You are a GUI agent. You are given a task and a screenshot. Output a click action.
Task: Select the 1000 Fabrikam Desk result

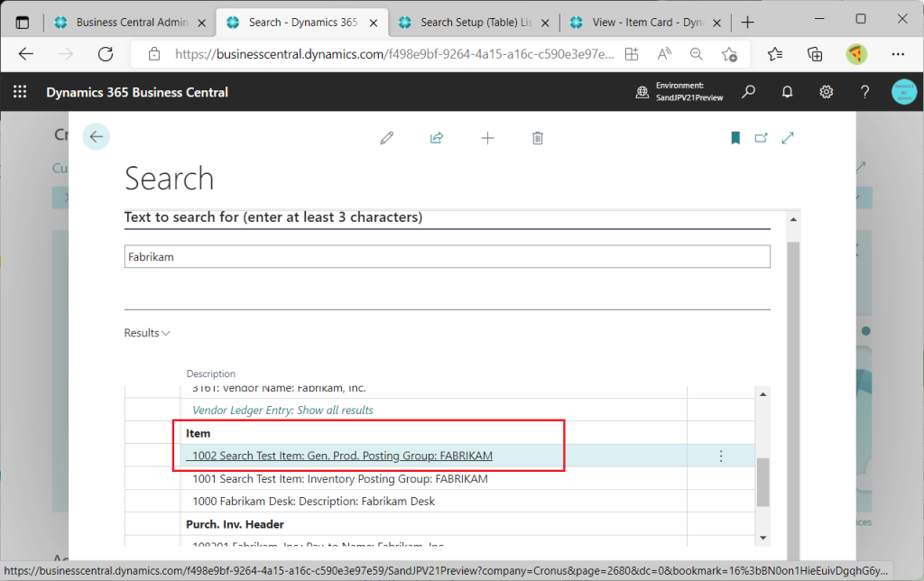coord(313,502)
